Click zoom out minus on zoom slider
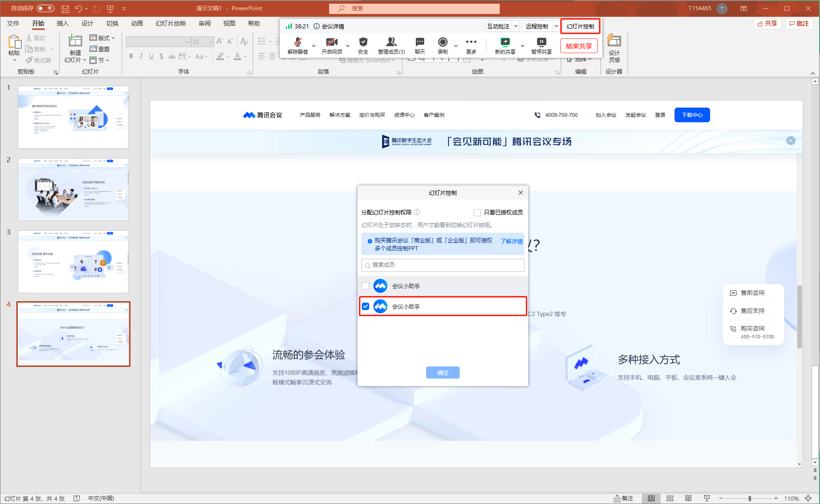 721,498
